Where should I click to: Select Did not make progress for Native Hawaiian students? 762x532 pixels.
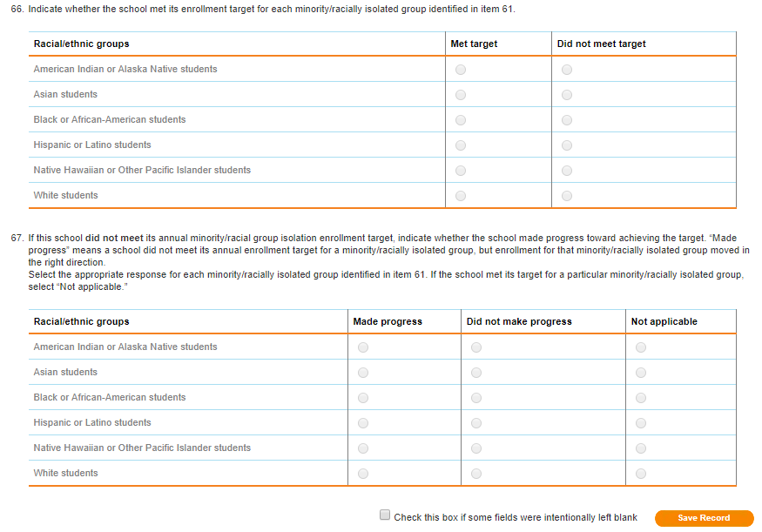point(476,448)
